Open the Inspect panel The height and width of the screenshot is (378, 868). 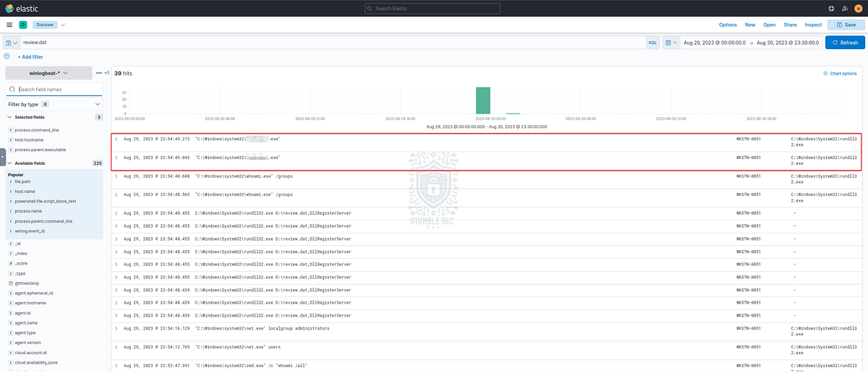(813, 25)
